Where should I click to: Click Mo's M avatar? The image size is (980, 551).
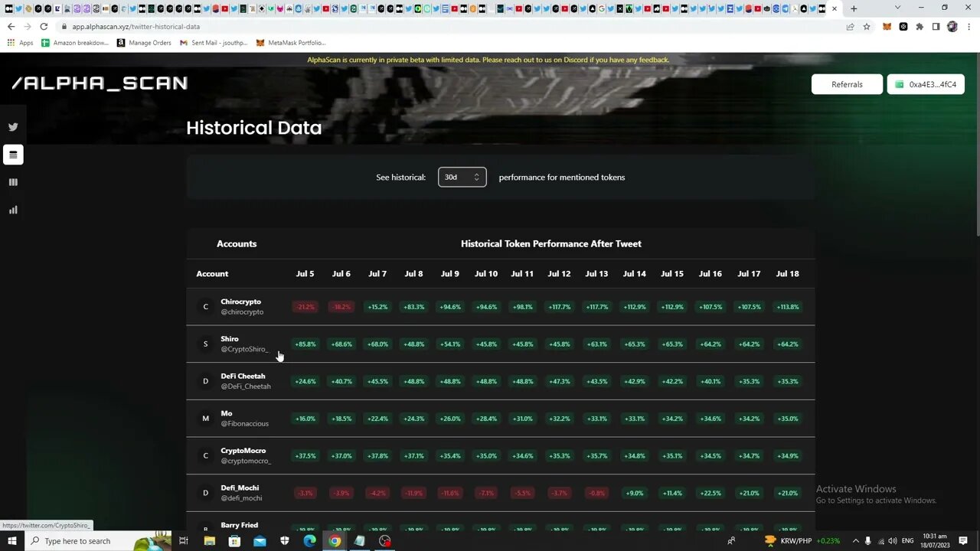pos(205,419)
